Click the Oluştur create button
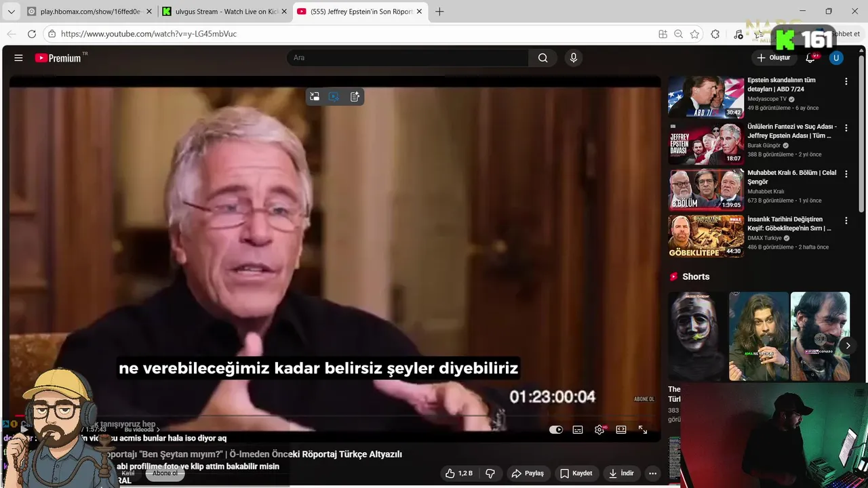Screen dimensions: 868x488 773,58
